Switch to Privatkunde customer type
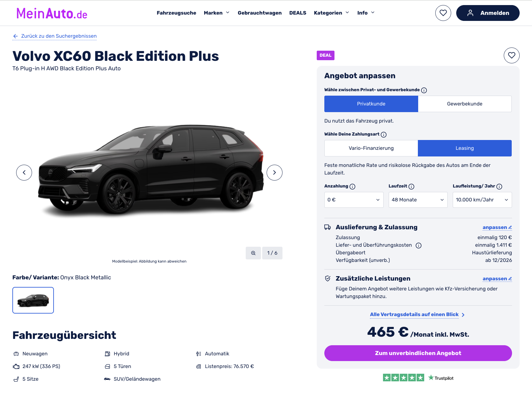532x394 pixels. (371, 104)
